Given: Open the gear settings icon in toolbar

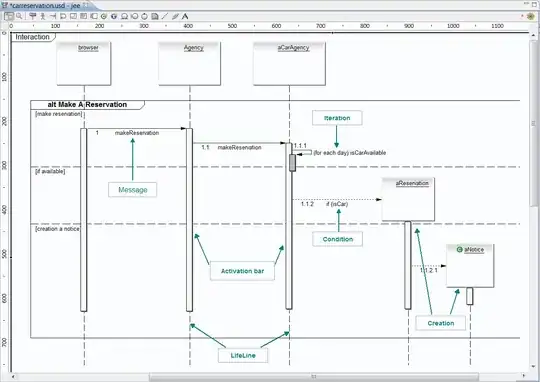Looking at the screenshot, I should coord(531,16).
